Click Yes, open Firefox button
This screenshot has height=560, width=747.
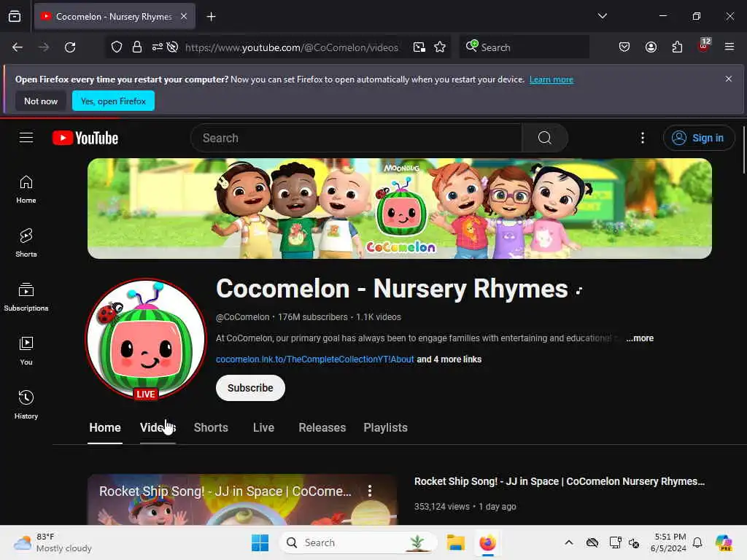[x=113, y=101]
